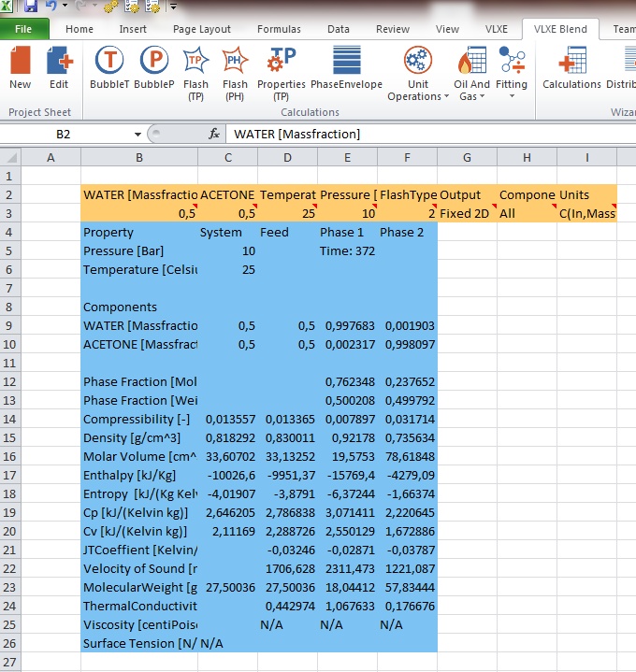Image resolution: width=636 pixels, height=672 pixels.
Task: Open the Undo history dropdown arrow
Action: [x=65, y=6]
